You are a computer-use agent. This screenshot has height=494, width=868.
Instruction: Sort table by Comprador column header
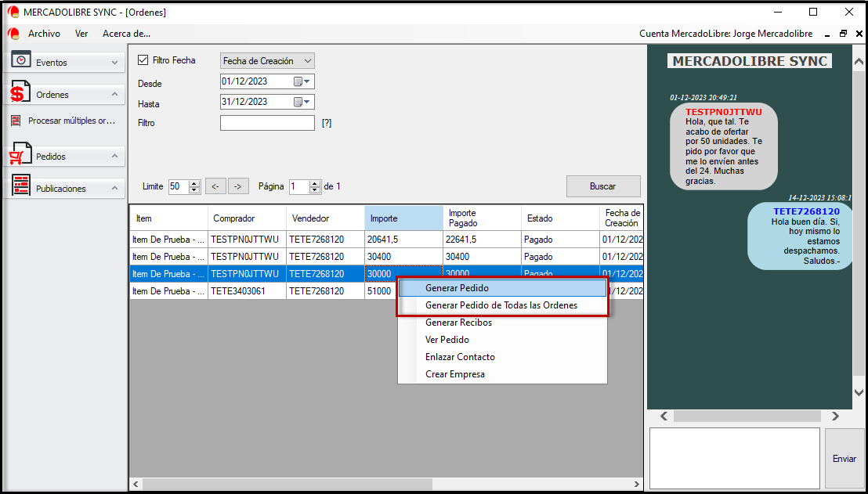coord(247,218)
